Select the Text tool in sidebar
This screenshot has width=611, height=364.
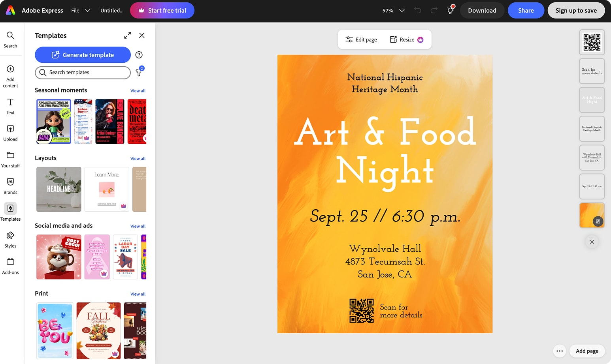[x=10, y=107]
